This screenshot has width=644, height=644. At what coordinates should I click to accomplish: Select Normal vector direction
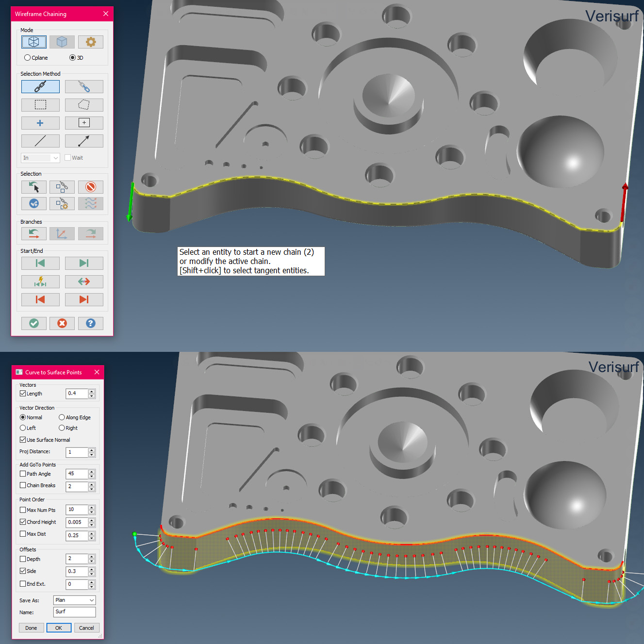pyautogui.click(x=23, y=417)
